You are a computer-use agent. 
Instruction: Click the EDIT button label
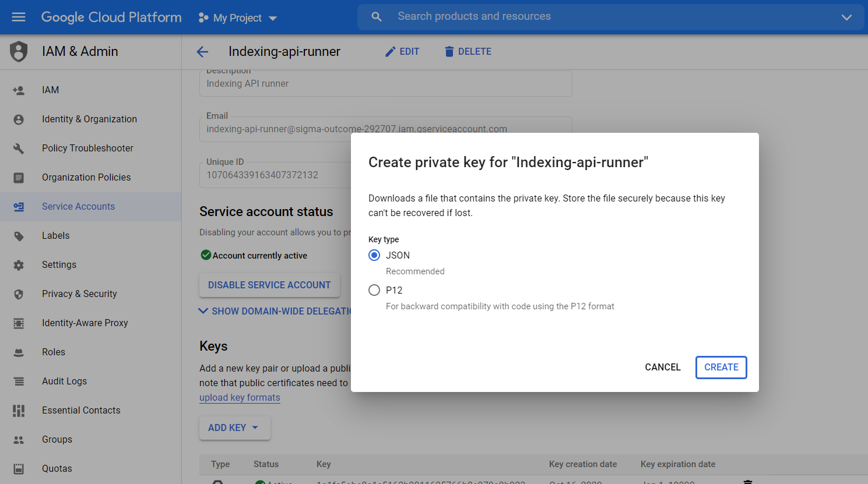(409, 52)
